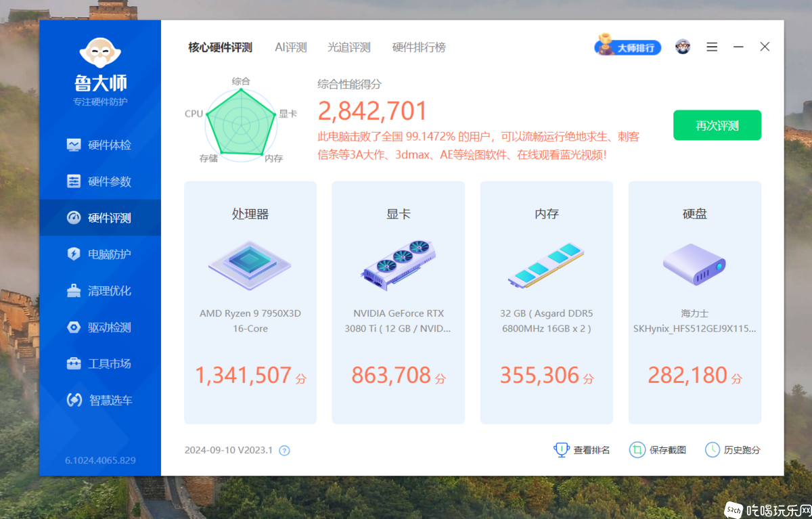Click version number 6.1024.4065.829
Viewport: 812px width, 519px height.
tap(100, 460)
